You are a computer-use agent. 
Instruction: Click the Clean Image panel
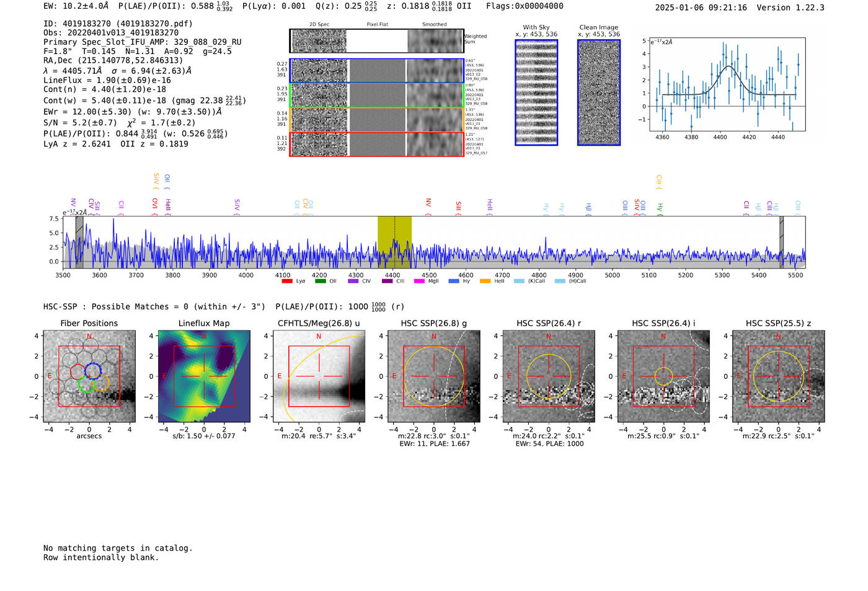(x=599, y=92)
